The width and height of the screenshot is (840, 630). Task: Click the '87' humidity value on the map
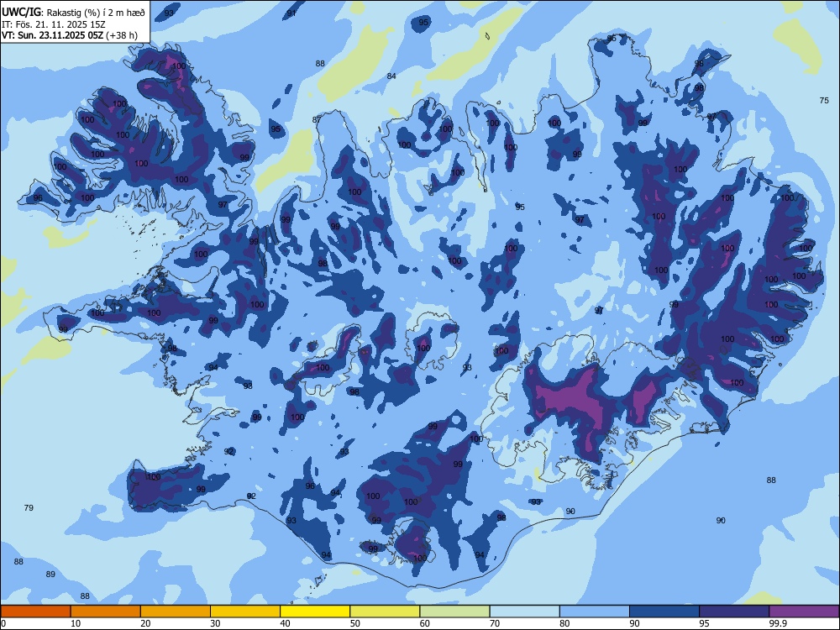(317, 119)
